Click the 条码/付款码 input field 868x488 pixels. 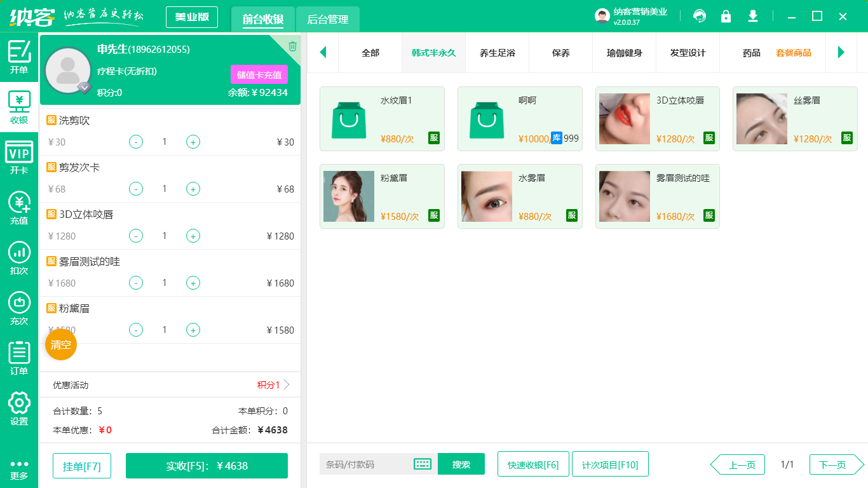(x=365, y=464)
